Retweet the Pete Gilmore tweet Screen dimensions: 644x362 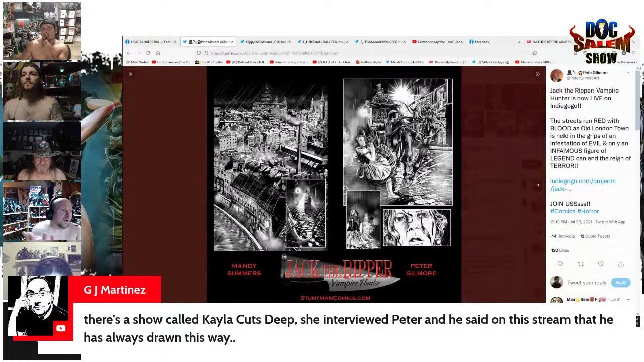[581, 264]
